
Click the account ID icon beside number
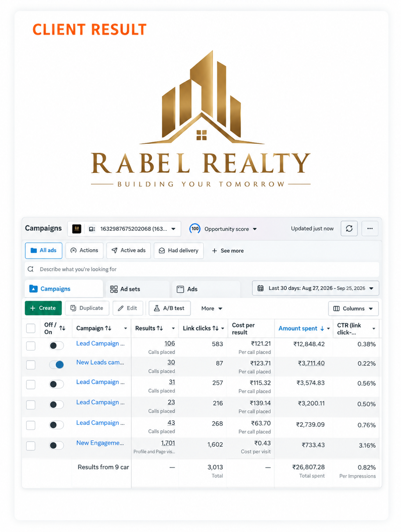tap(92, 229)
